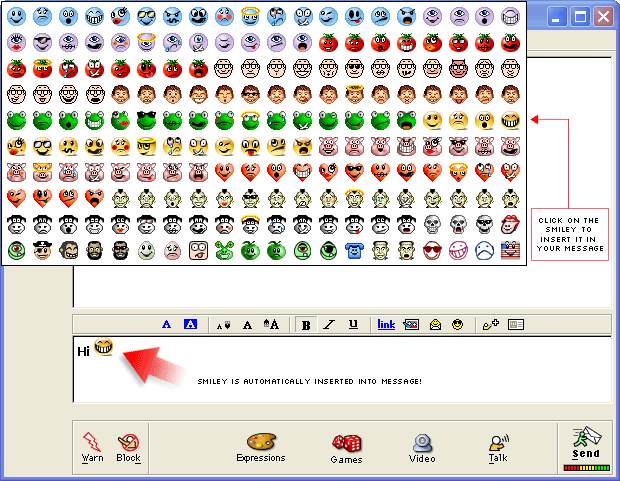This screenshot has width=620, height=481.
Task: Start a Video webcam session
Action: (x=422, y=446)
